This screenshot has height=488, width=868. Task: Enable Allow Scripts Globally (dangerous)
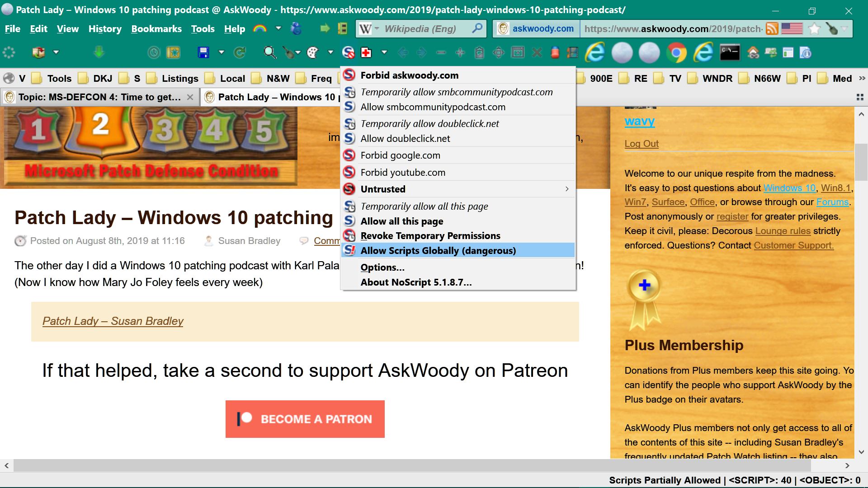point(438,251)
